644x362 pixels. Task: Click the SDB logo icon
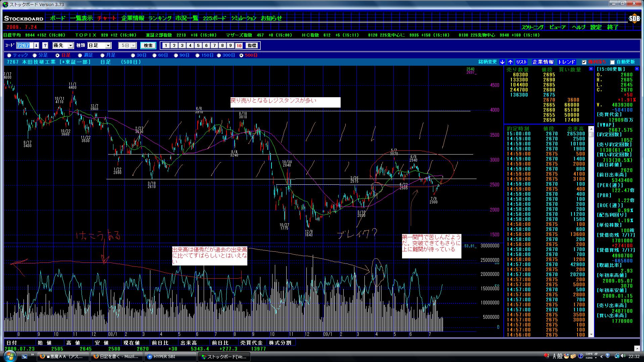(634, 19)
